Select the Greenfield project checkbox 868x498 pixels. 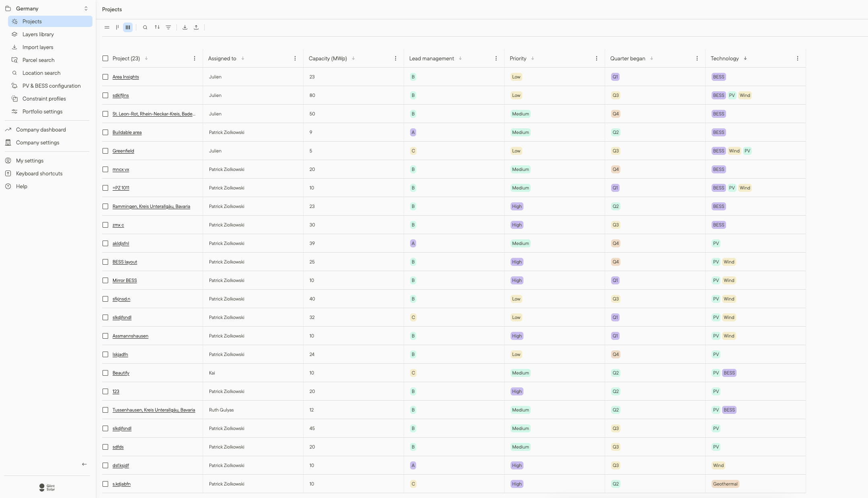[x=105, y=151]
